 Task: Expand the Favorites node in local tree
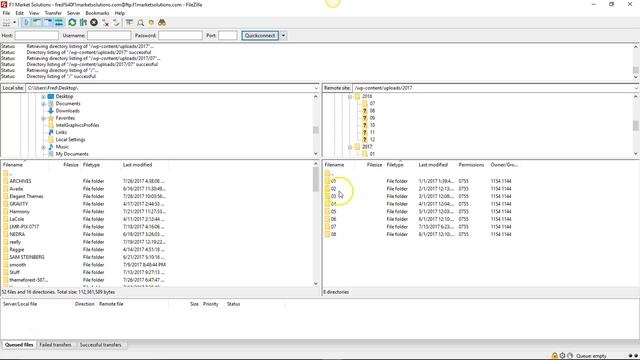[x=43, y=118]
